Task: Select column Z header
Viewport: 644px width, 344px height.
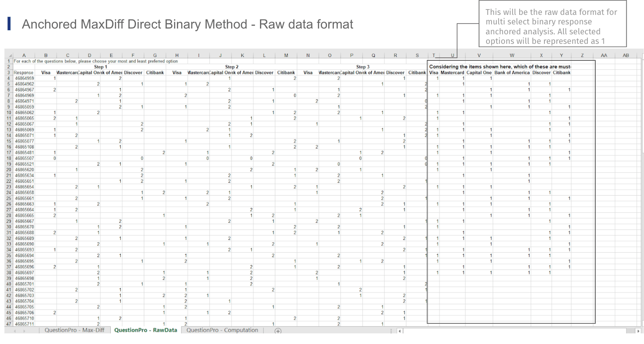Action: pos(582,55)
